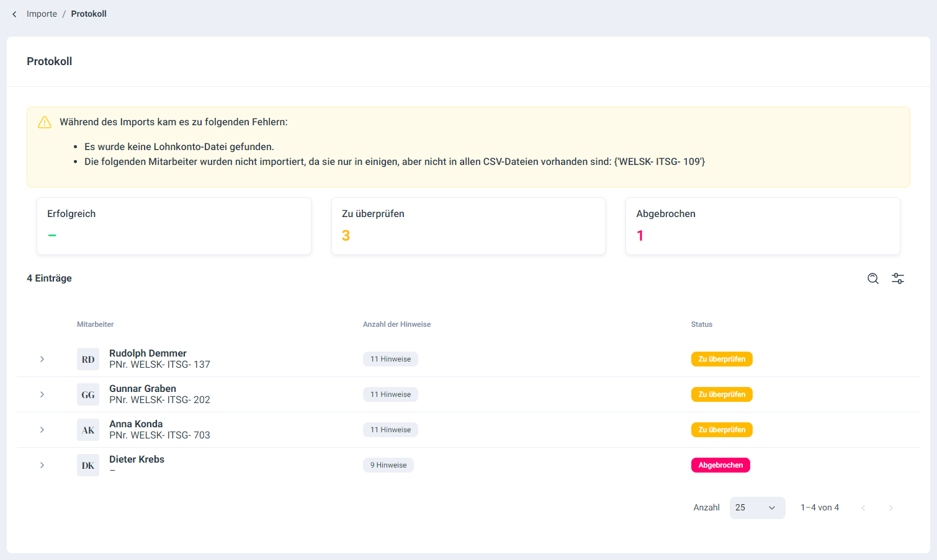Image resolution: width=937 pixels, height=560 pixels.
Task: Expand the Gunnar Graben row
Action: [42, 394]
